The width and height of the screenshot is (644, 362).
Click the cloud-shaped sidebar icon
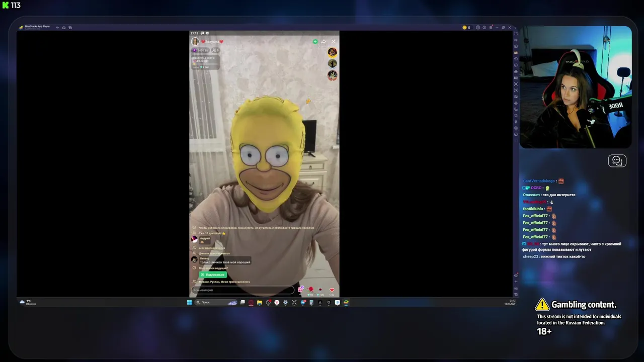click(x=516, y=71)
